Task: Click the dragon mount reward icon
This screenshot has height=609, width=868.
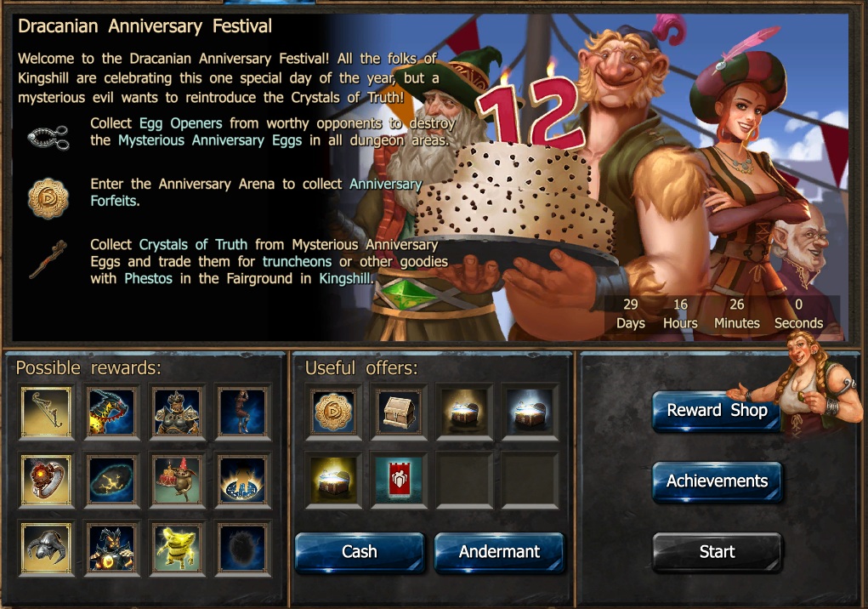Action: [111, 412]
